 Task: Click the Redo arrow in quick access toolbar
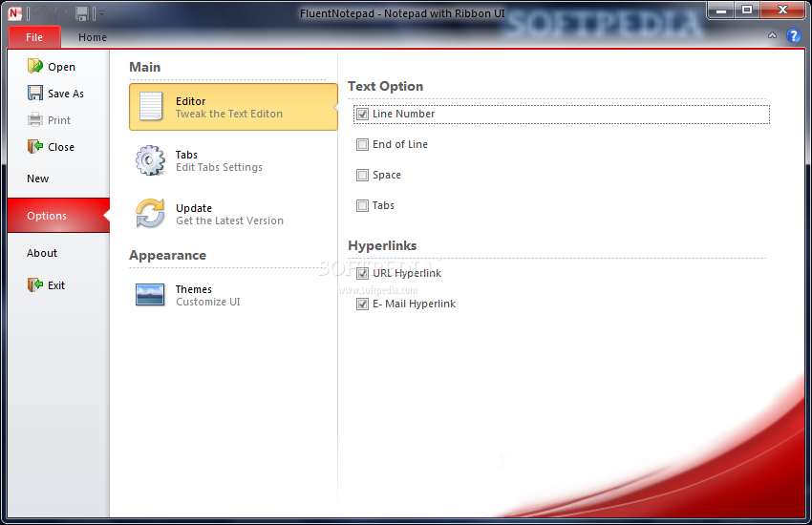(x=61, y=13)
